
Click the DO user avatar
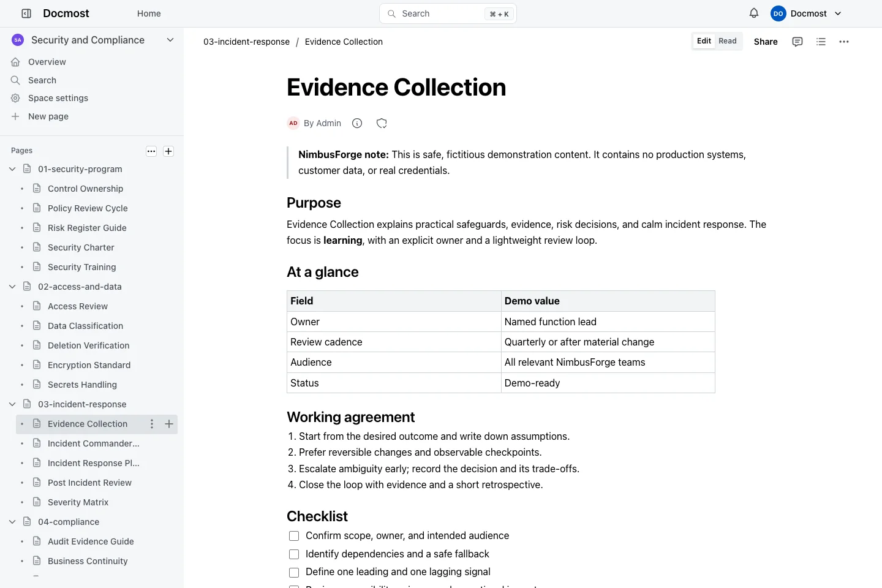tap(778, 13)
